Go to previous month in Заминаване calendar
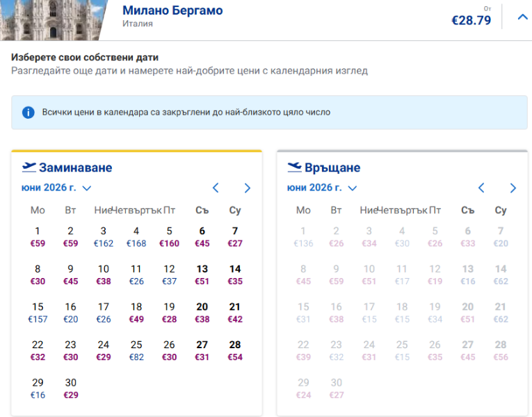Image resolution: width=532 pixels, height=417 pixels. (216, 188)
